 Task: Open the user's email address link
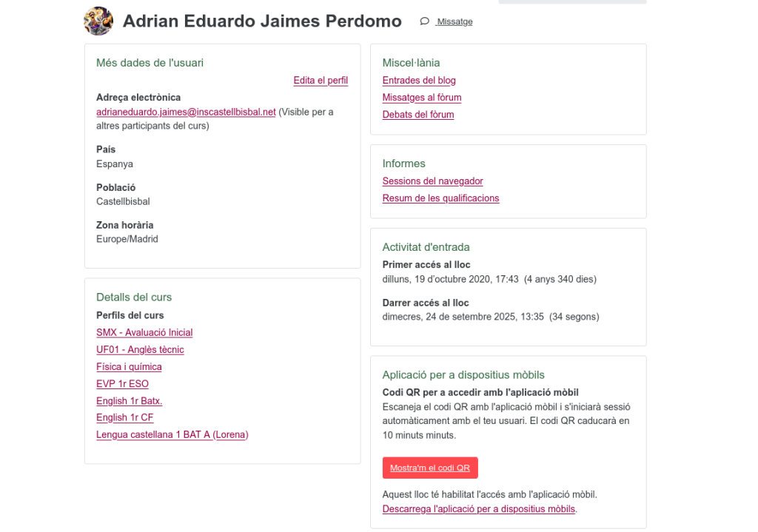pyautogui.click(x=186, y=112)
